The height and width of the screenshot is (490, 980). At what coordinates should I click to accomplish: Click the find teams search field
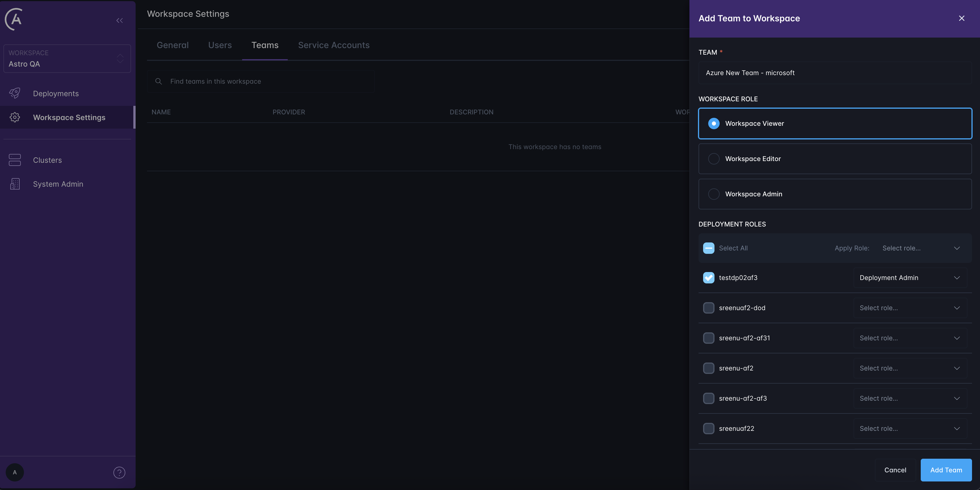(261, 81)
